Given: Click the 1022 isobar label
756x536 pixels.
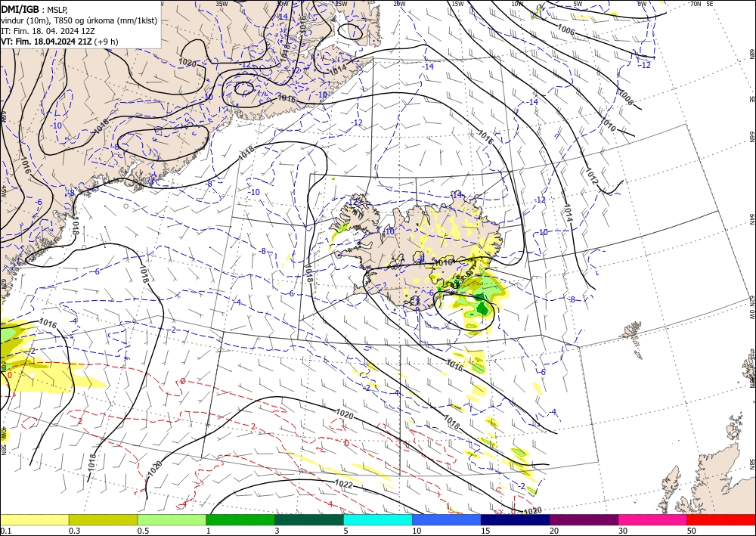Looking at the screenshot, I should (x=343, y=483).
